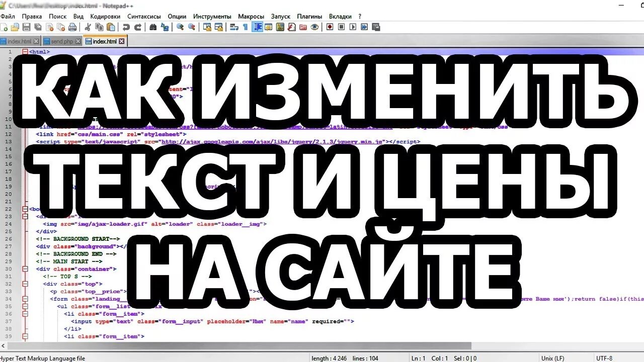The image size is (644, 362).
Task: Open the Опции menu
Action: [x=177, y=16]
